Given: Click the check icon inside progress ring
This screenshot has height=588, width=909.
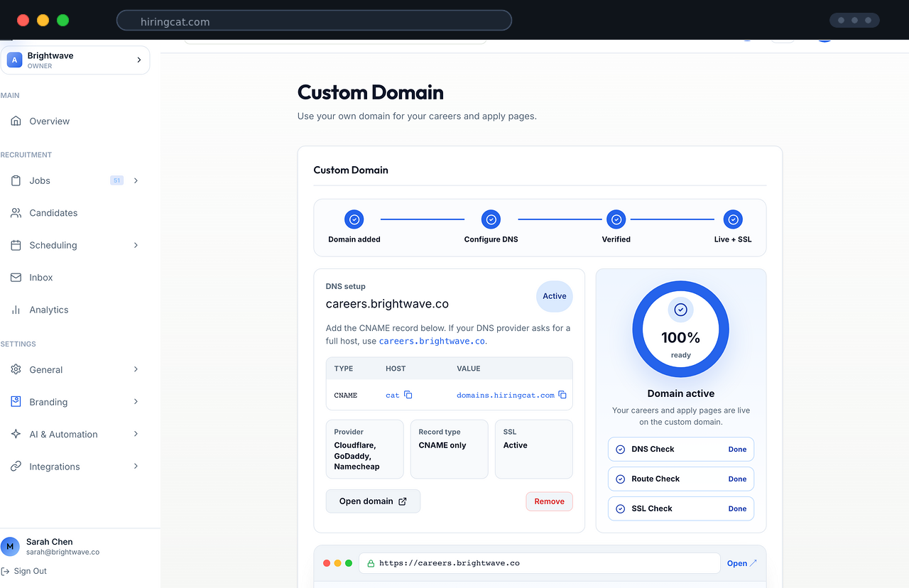Looking at the screenshot, I should [680, 310].
